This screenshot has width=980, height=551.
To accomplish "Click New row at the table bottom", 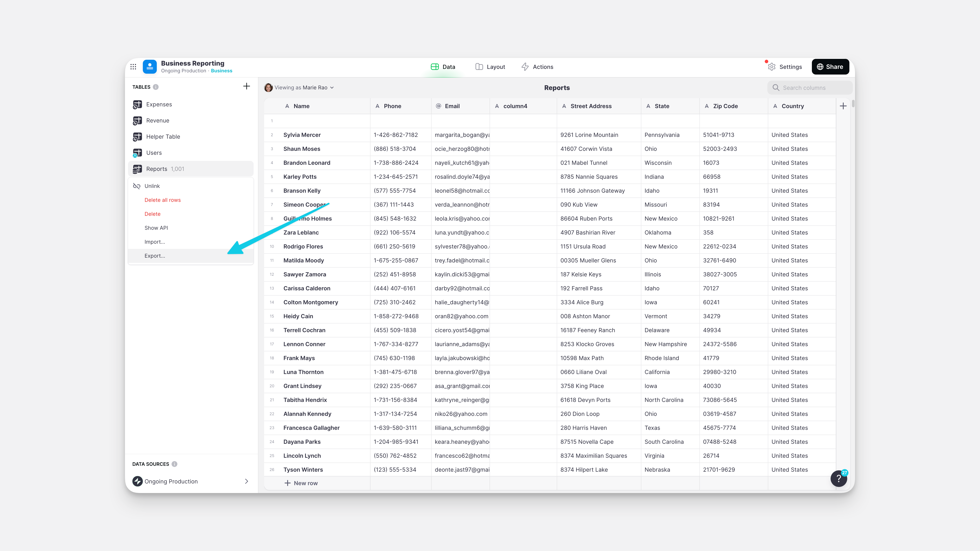I will coord(301,483).
